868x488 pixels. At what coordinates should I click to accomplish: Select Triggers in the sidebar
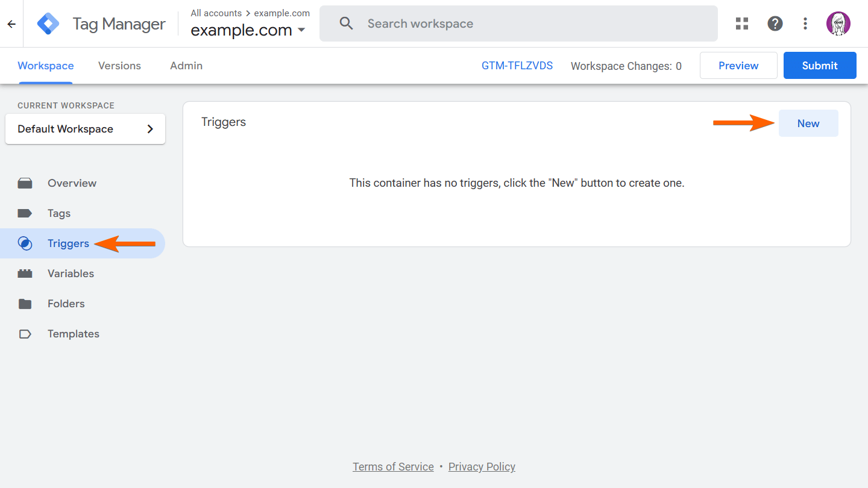[x=83, y=243]
